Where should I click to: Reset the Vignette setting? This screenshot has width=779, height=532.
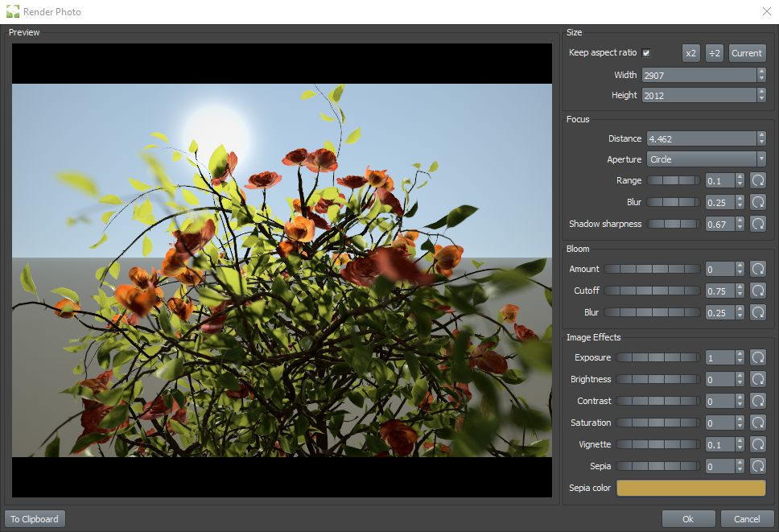pos(757,444)
